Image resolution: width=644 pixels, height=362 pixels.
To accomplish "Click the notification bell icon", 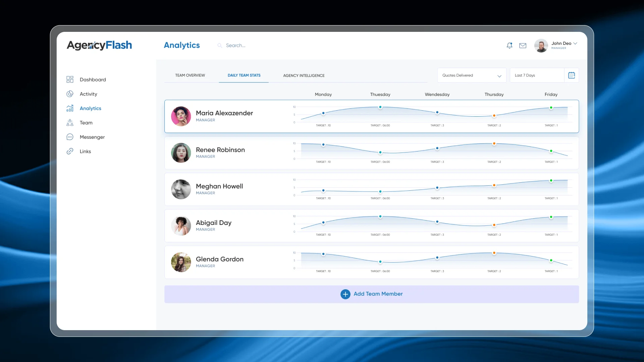I will [509, 46].
